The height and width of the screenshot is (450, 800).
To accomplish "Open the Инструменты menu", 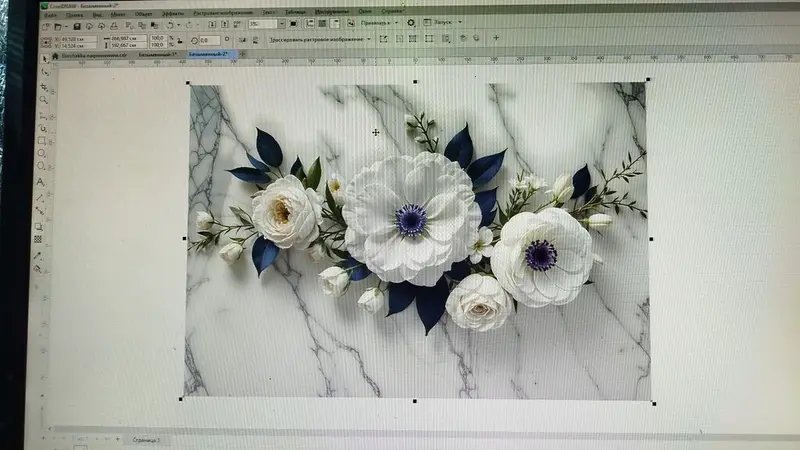I will tap(332, 11).
